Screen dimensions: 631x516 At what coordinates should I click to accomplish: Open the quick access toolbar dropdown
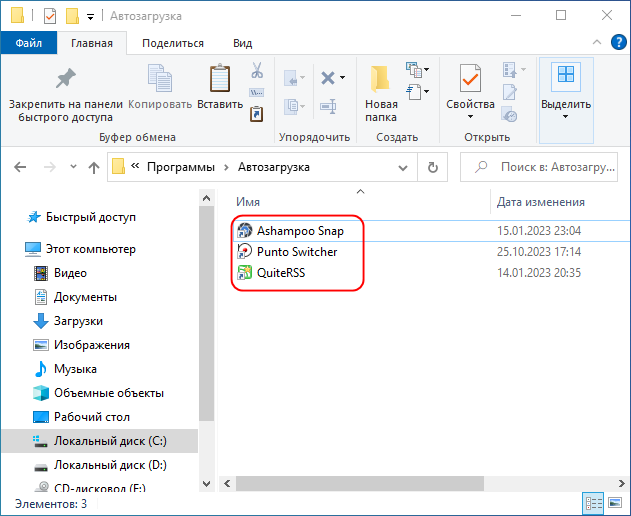point(91,17)
